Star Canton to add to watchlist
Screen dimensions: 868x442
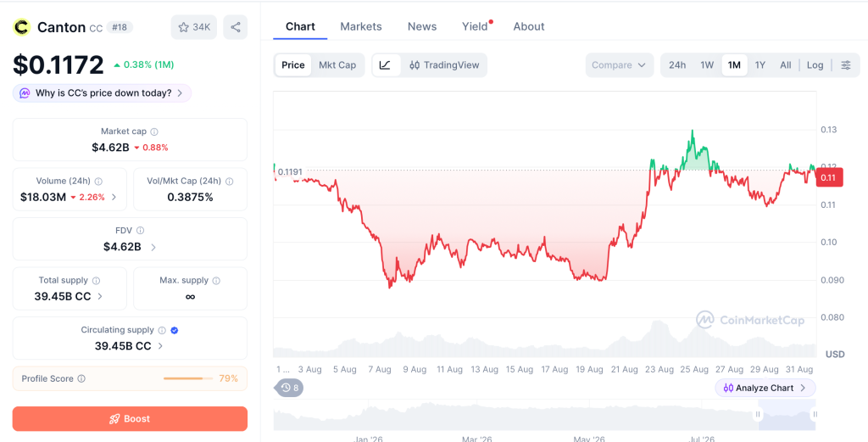pos(194,27)
